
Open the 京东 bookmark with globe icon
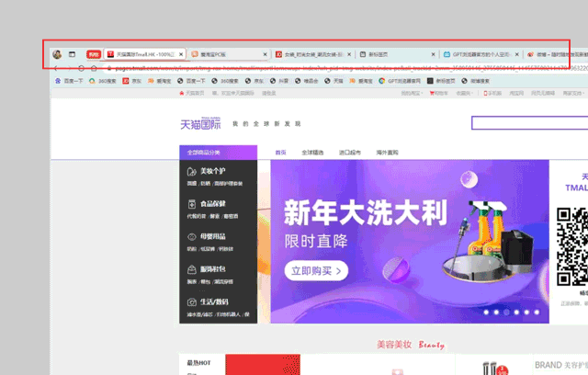(x=254, y=81)
